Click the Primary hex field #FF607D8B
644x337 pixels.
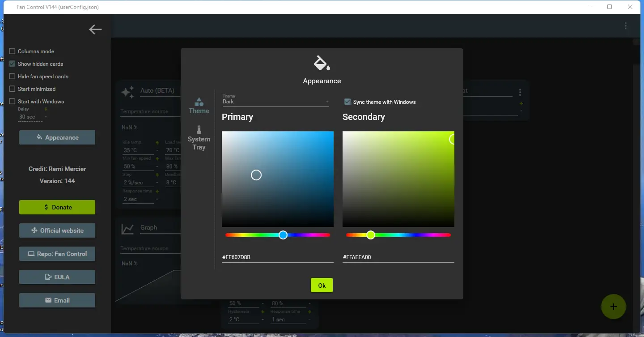click(x=278, y=257)
